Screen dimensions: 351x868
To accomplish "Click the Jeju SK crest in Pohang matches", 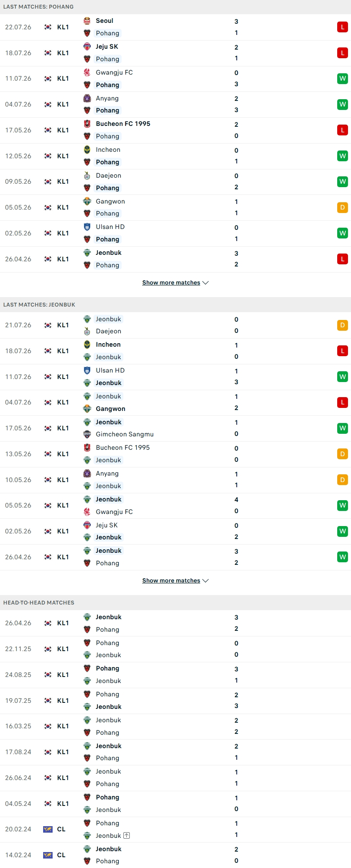I will click(87, 47).
